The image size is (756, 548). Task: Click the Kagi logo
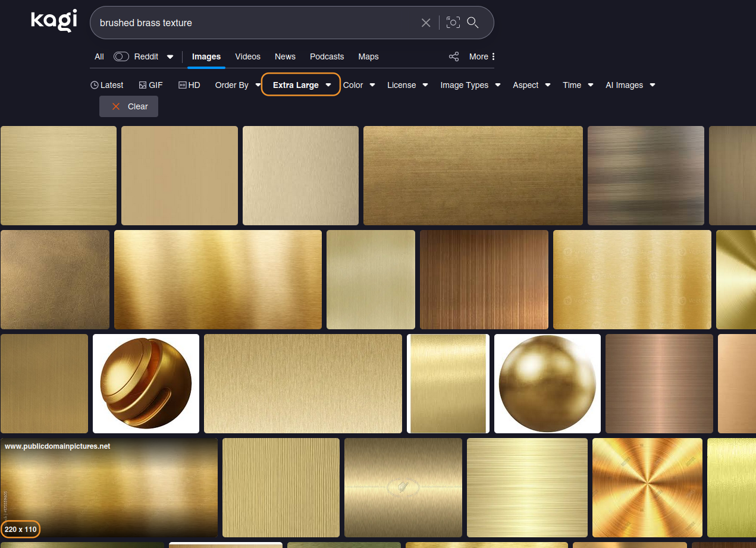[54, 21]
